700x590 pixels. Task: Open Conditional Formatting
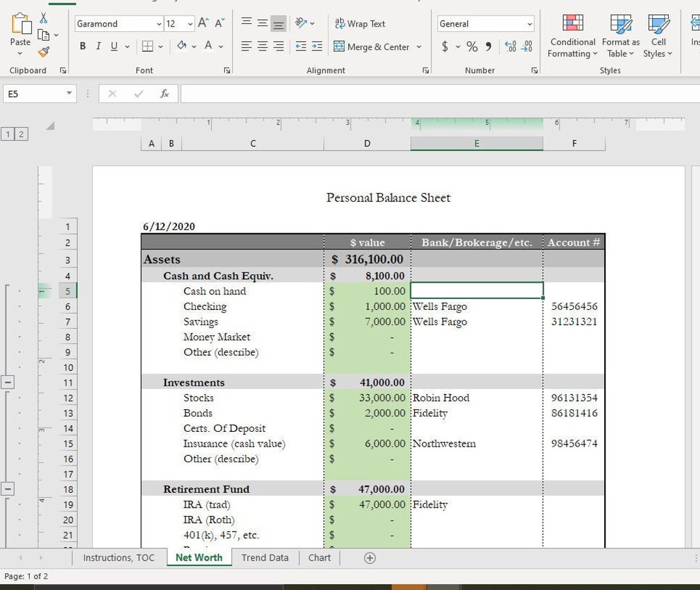[572, 36]
